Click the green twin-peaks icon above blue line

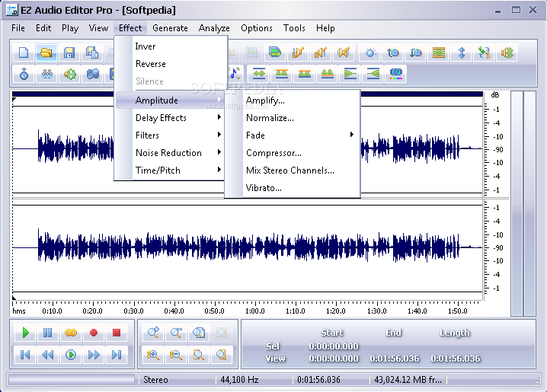tap(328, 74)
